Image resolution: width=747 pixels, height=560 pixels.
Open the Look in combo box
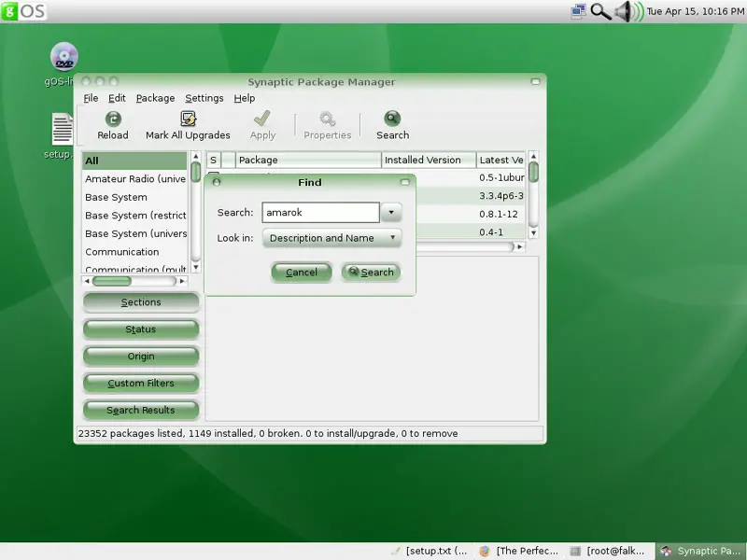coord(332,238)
